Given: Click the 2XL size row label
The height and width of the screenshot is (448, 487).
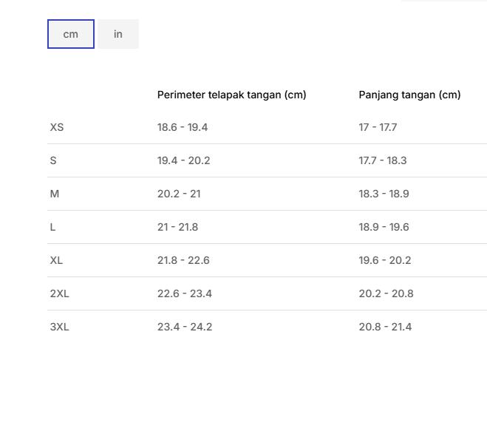Looking at the screenshot, I should (59, 293).
